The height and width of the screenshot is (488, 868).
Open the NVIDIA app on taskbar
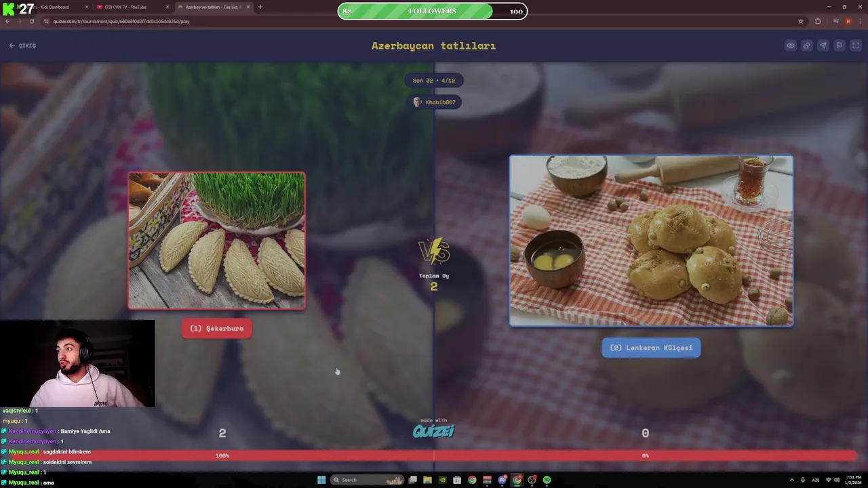pos(442,480)
